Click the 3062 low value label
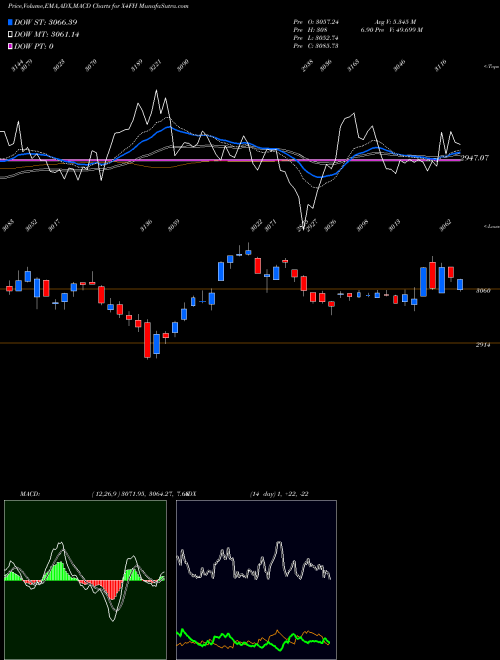Screen dimensions: 500x660 tap(446, 226)
